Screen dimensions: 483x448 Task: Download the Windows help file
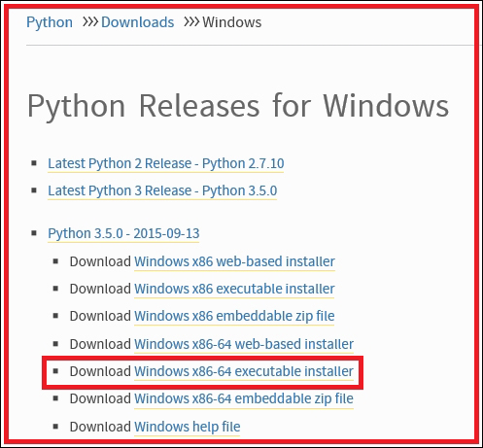pos(188,427)
